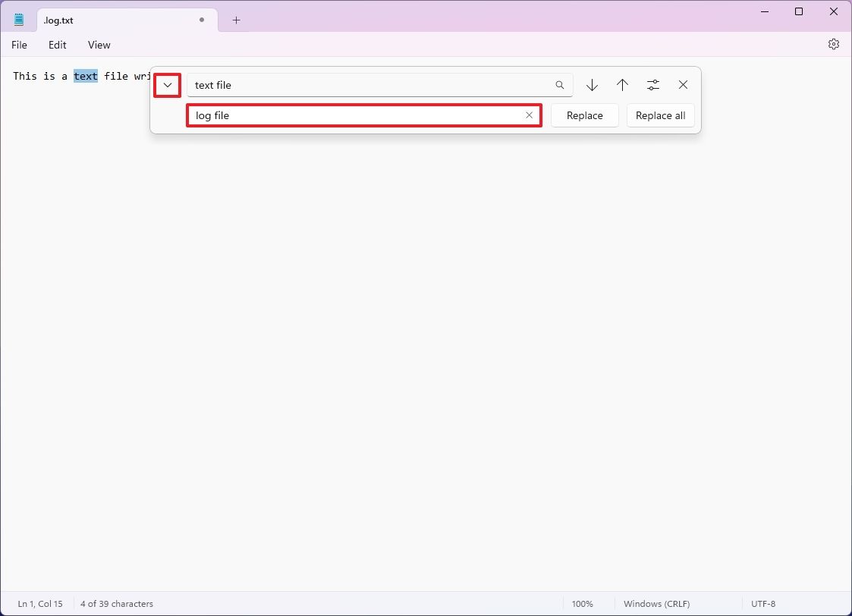
Task: Click inside the replace text field
Action: pyautogui.click(x=341, y=115)
